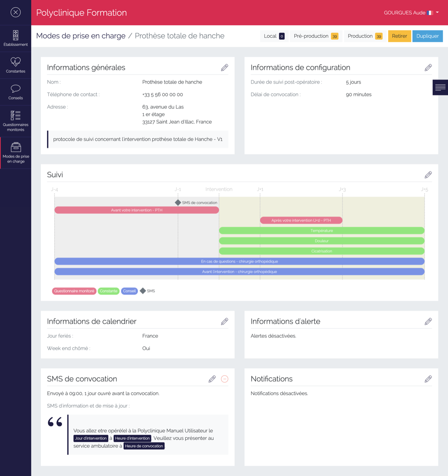
Task: Edit the Suivi timeline with the pencil
Action: 428,175
